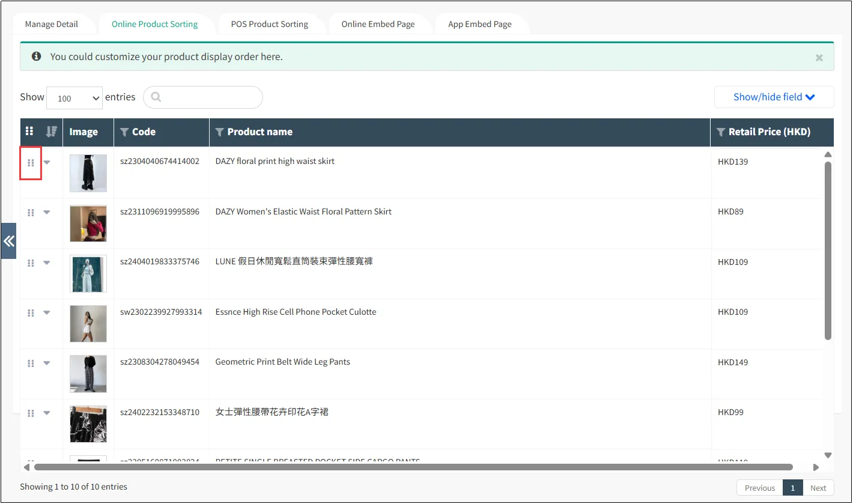
Task: Click drag handle for Geometric Print Pants row
Action: pos(31,363)
